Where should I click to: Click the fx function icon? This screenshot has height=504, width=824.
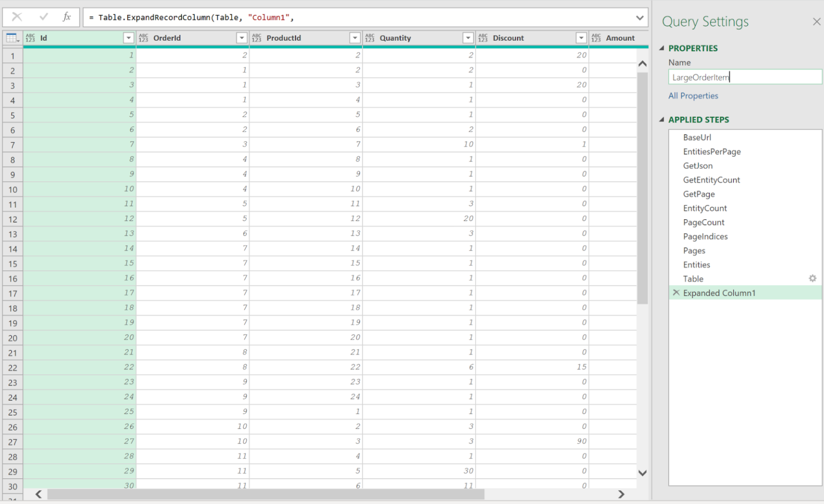click(67, 17)
